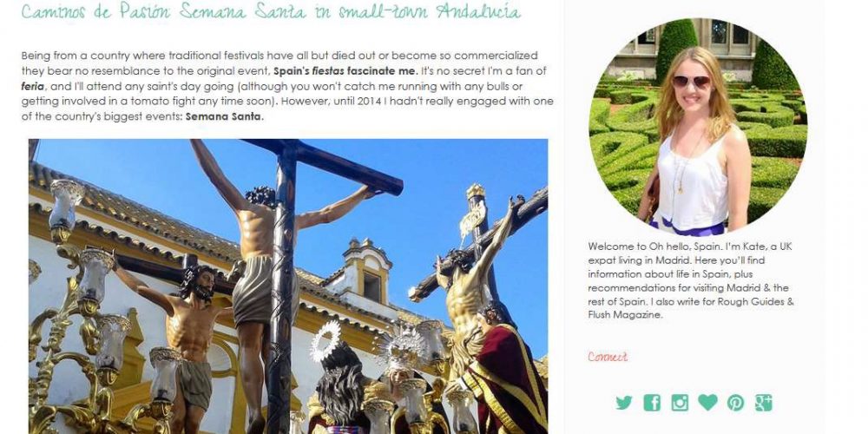Click Kate's circular profile photo

[x=698, y=126]
